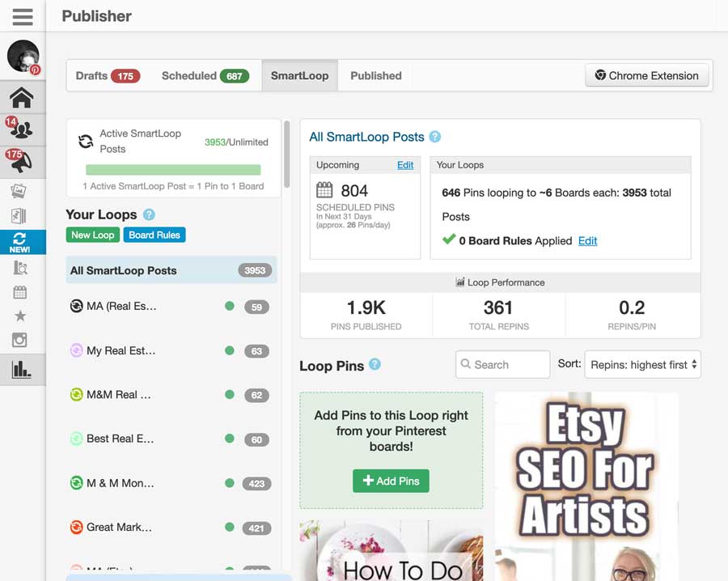Open the pictures sidebar icon
The image size is (728, 581).
[x=19, y=191]
